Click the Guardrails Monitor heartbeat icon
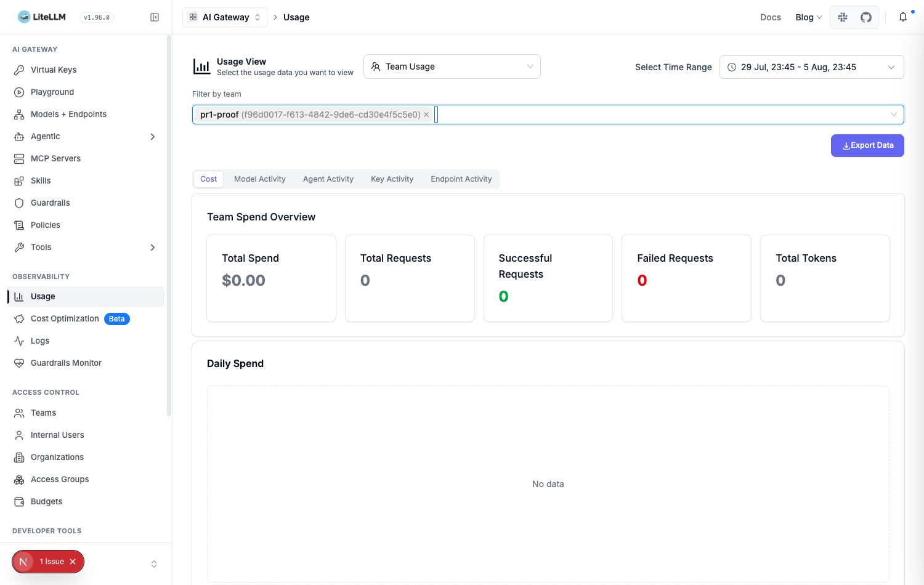924x585 pixels. click(19, 363)
